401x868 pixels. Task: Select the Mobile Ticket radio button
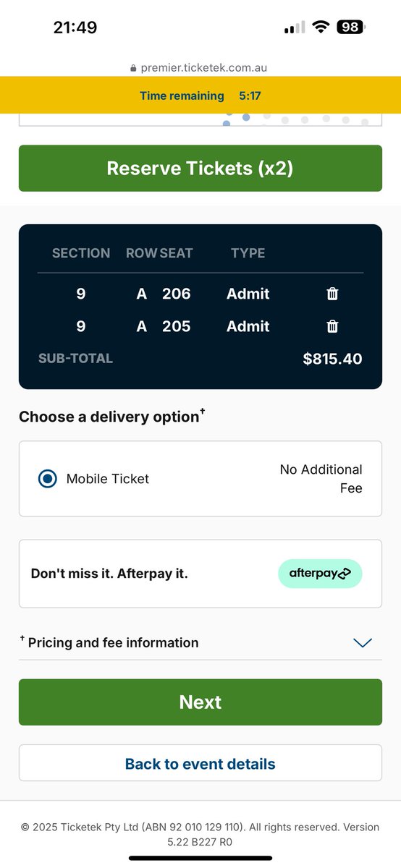tap(47, 479)
